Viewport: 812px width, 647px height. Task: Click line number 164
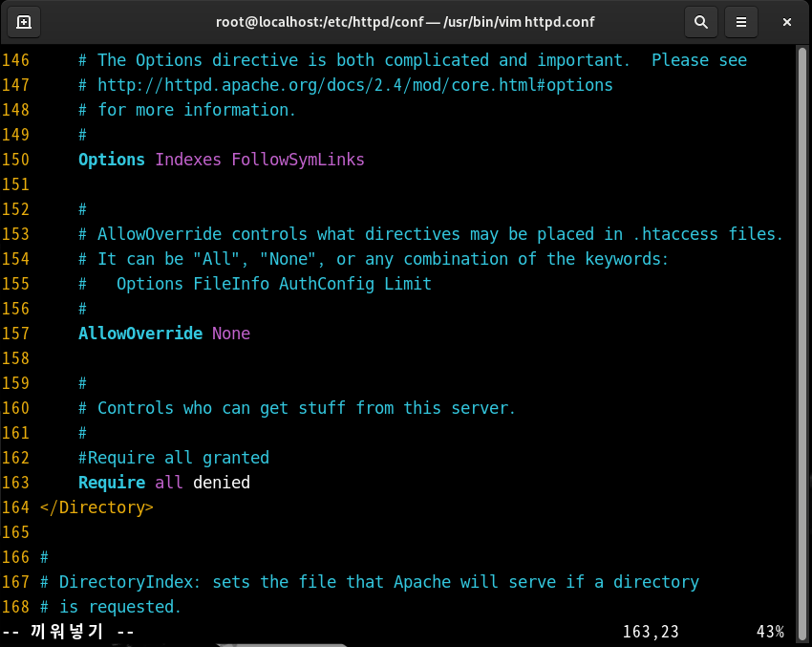[15, 507]
